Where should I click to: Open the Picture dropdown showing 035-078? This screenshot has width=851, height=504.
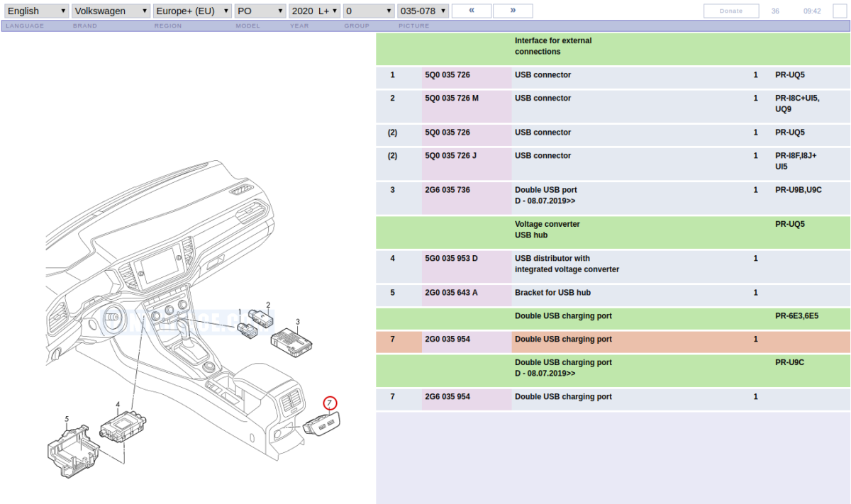423,11
